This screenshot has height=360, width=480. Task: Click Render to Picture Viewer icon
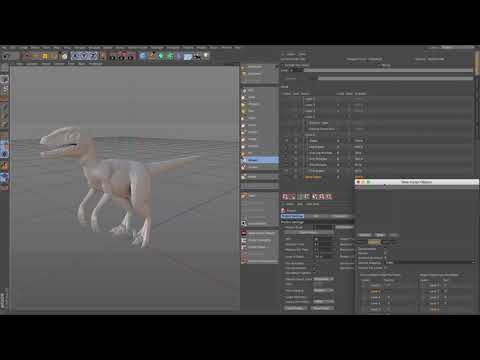click(122, 56)
